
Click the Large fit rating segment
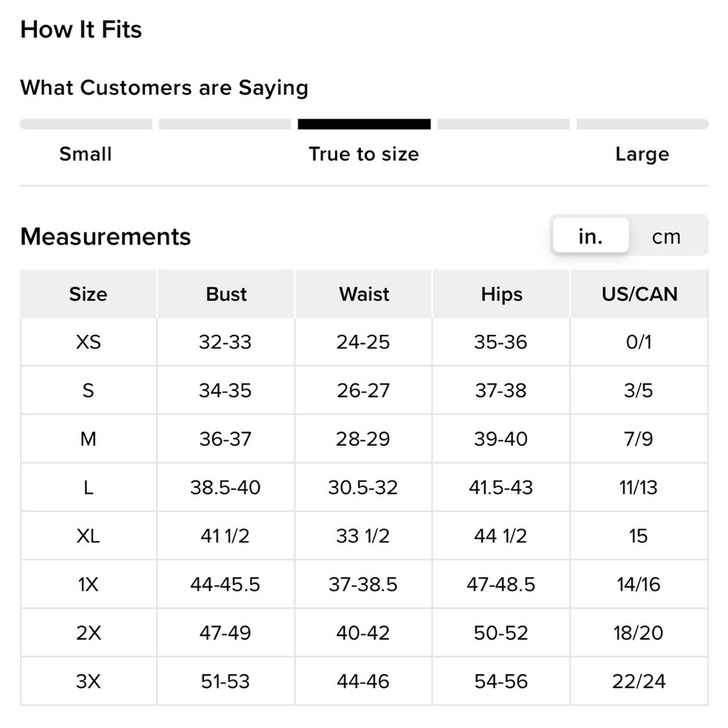click(642, 124)
